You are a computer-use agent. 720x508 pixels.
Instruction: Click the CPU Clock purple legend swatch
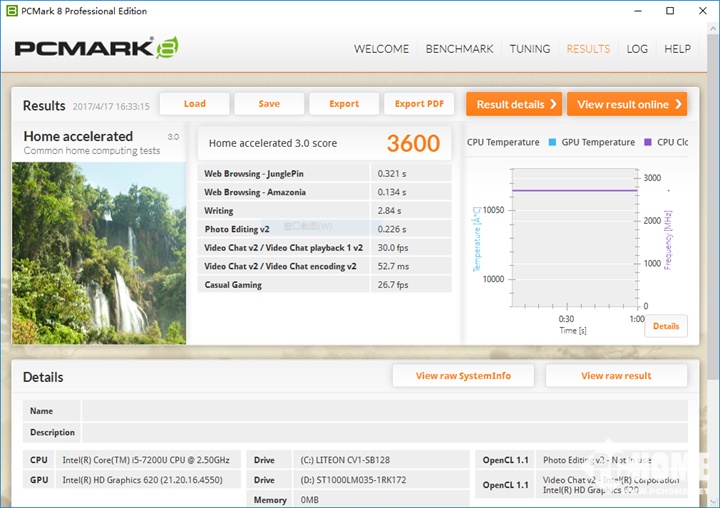coord(648,142)
